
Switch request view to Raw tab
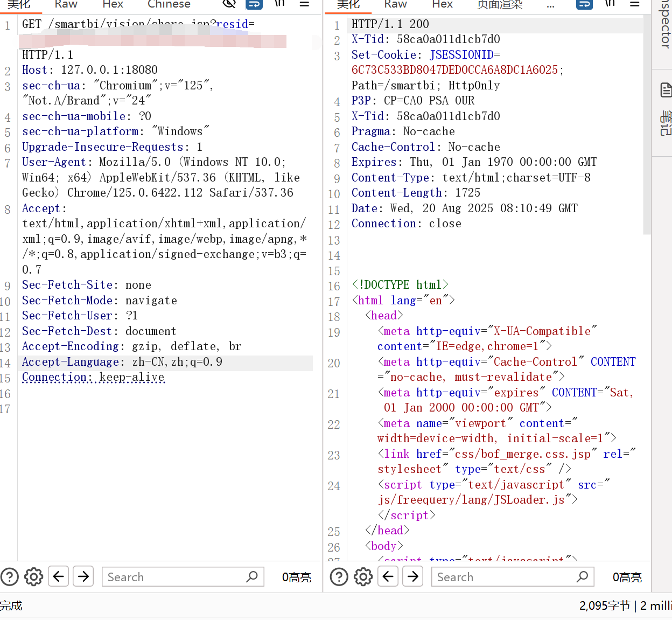[66, 4]
